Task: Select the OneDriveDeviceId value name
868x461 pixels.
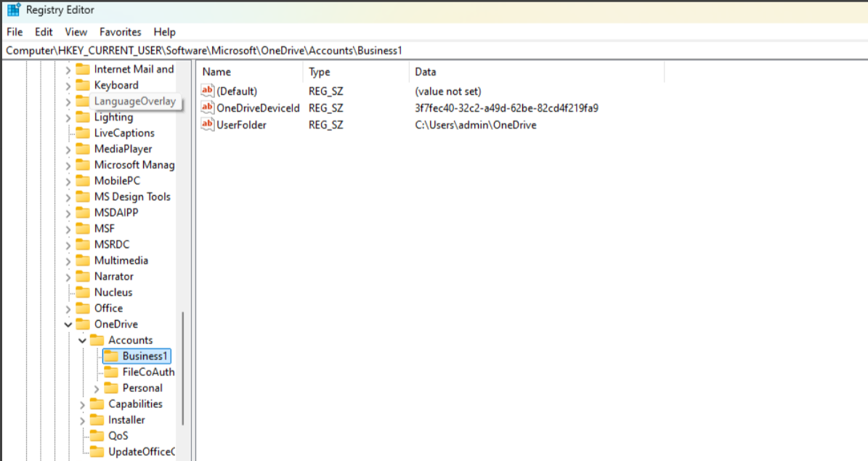Action: click(258, 108)
